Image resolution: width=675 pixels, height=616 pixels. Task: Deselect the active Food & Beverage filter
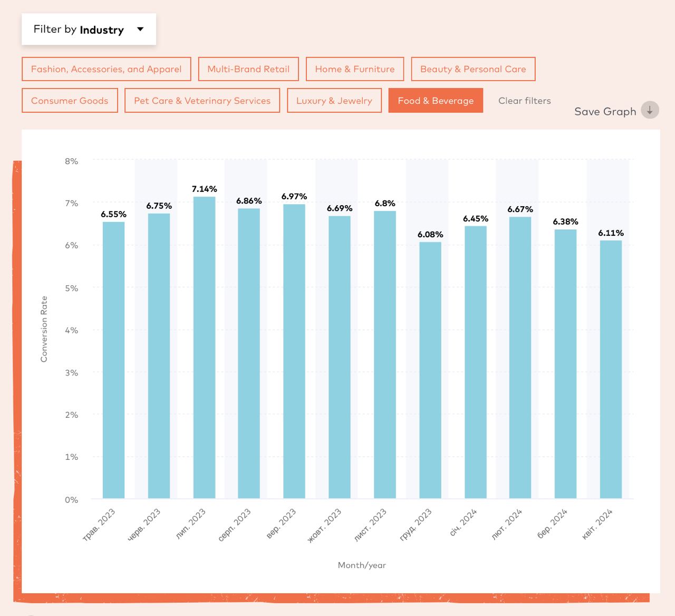pos(436,101)
